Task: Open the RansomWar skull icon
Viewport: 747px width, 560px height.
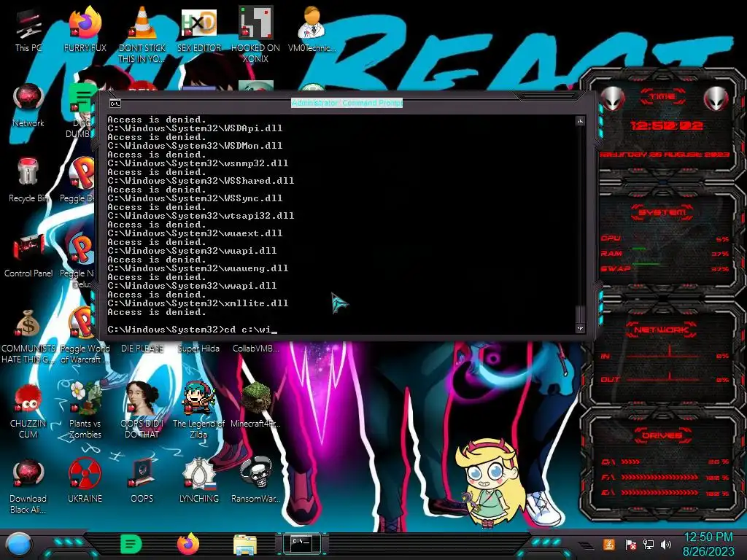Action: click(255, 481)
